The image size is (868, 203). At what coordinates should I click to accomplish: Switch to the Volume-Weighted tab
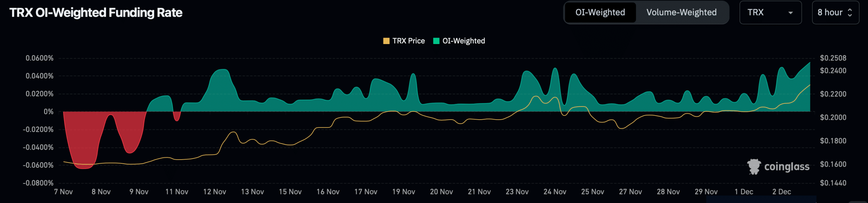(x=681, y=13)
